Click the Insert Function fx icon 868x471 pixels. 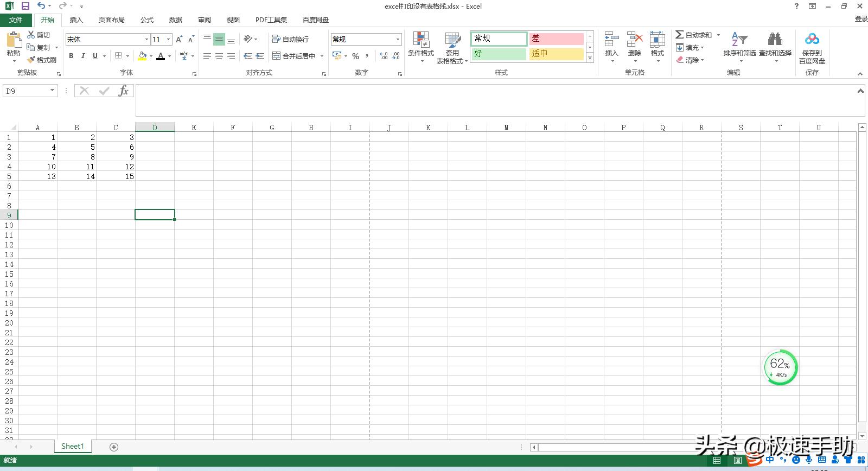tap(124, 91)
